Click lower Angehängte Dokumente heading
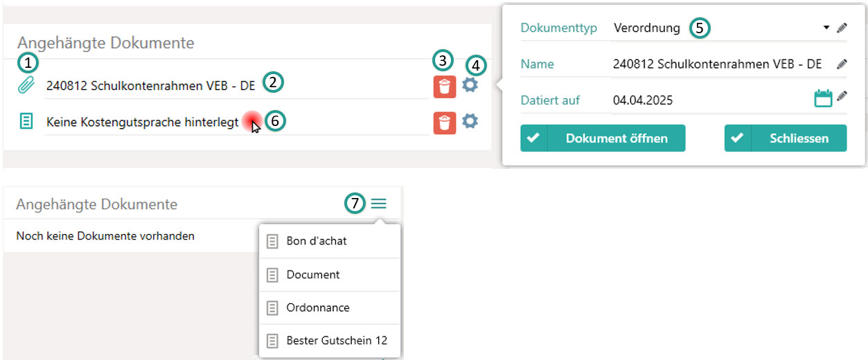The image size is (868, 360). tap(96, 204)
